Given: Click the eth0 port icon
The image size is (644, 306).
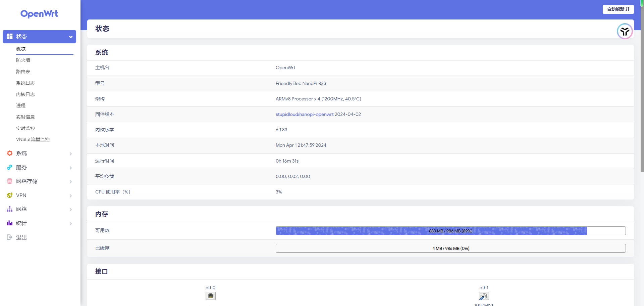Looking at the screenshot, I should coord(211,296).
